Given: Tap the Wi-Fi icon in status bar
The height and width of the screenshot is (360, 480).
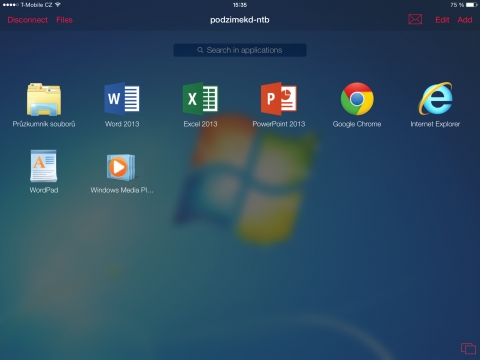Looking at the screenshot, I should pos(58,5).
